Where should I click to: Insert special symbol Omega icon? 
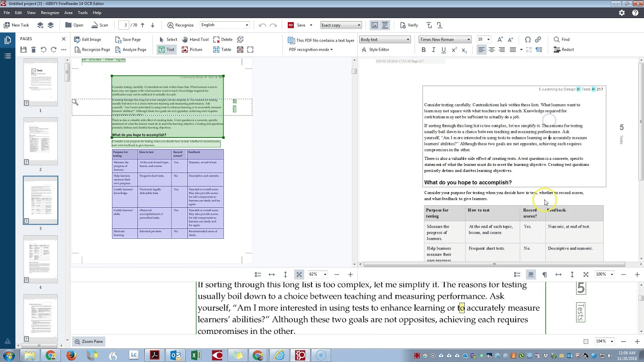[x=528, y=40]
